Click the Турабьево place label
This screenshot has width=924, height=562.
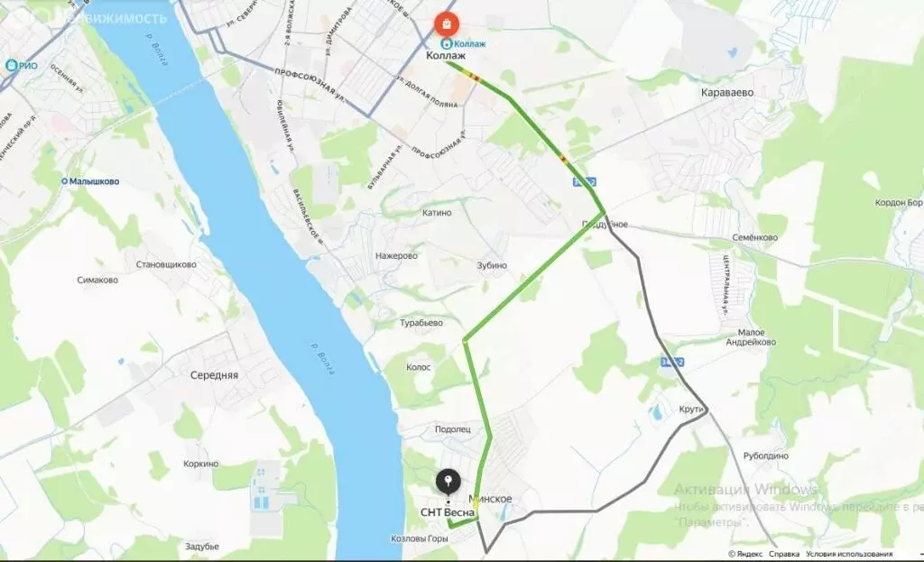(421, 323)
